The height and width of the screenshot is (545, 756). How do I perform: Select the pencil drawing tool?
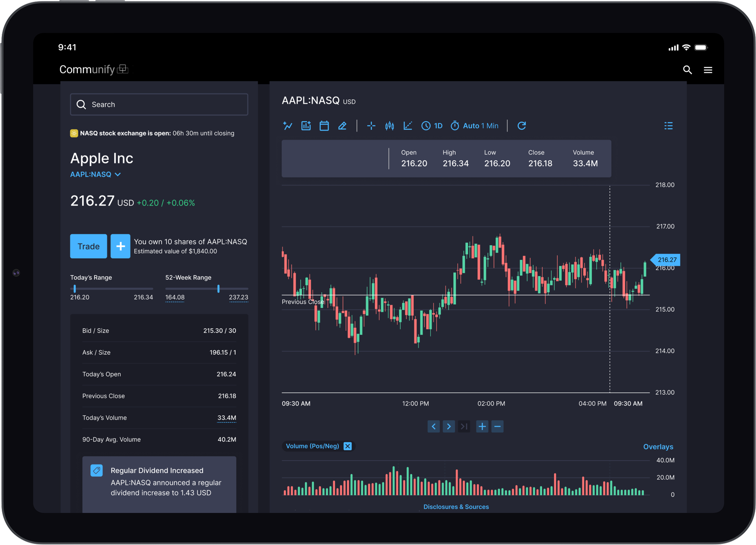pos(342,126)
